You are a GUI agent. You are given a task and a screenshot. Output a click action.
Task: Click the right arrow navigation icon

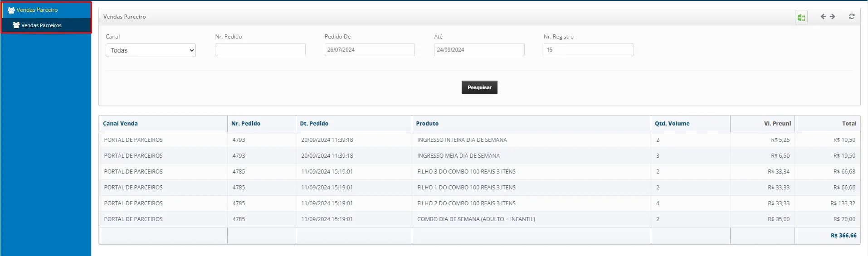tap(833, 17)
